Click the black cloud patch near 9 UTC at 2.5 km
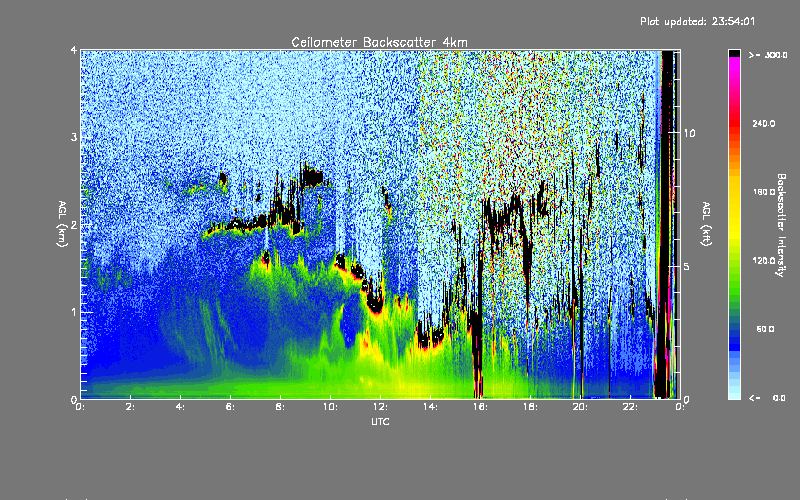800x500 pixels. point(312,177)
